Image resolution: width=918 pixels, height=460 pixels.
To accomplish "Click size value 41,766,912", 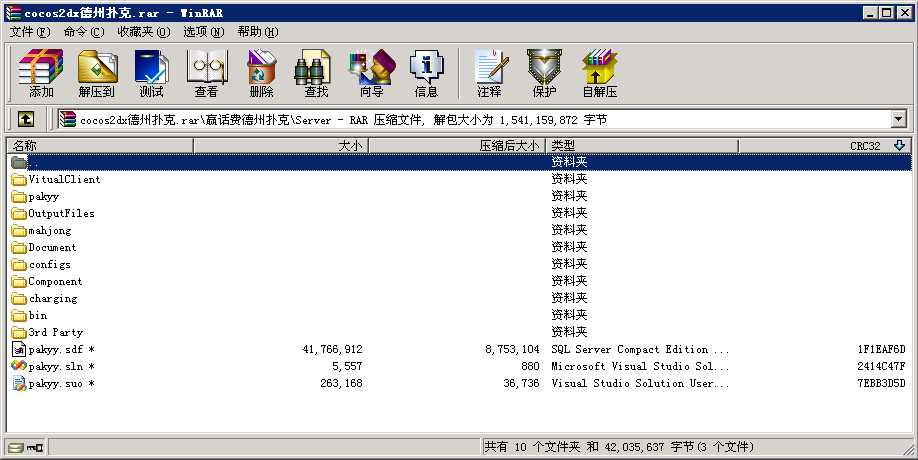I will click(x=332, y=349).
